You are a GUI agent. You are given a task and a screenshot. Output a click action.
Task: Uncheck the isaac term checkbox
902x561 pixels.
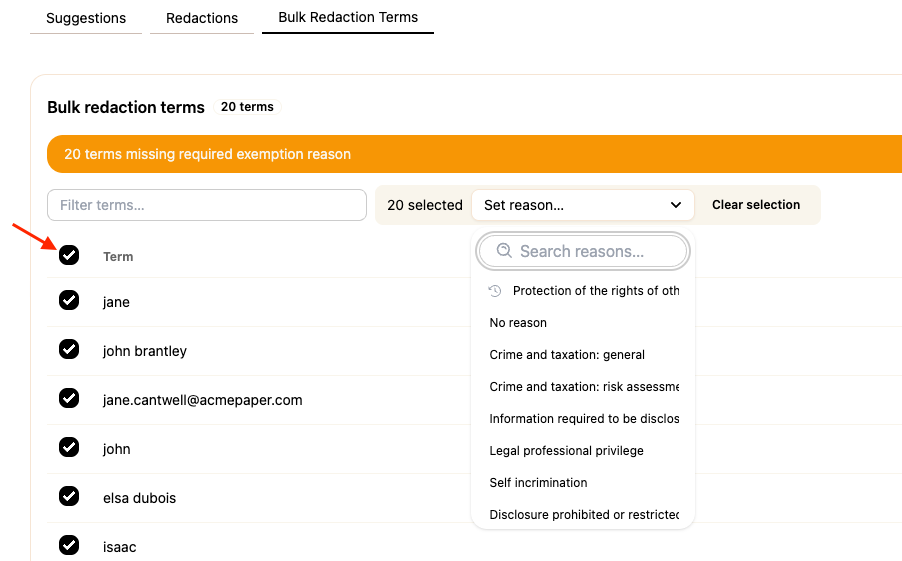click(x=69, y=545)
